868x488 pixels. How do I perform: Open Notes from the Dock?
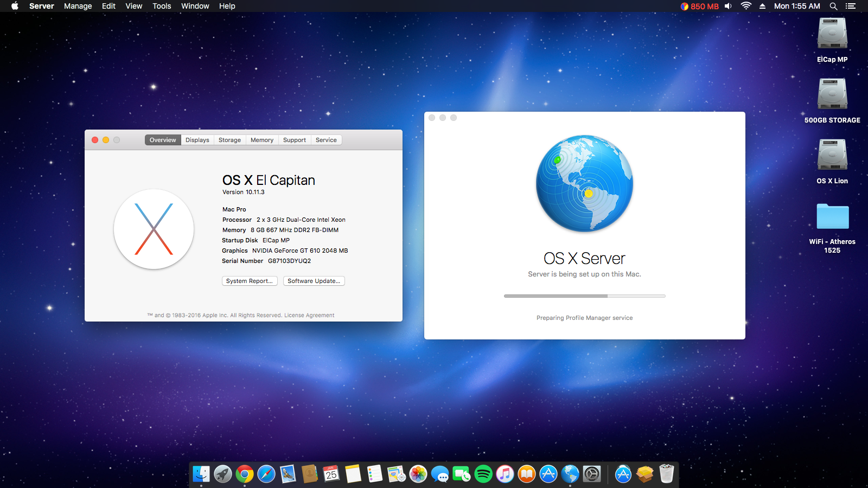353,474
